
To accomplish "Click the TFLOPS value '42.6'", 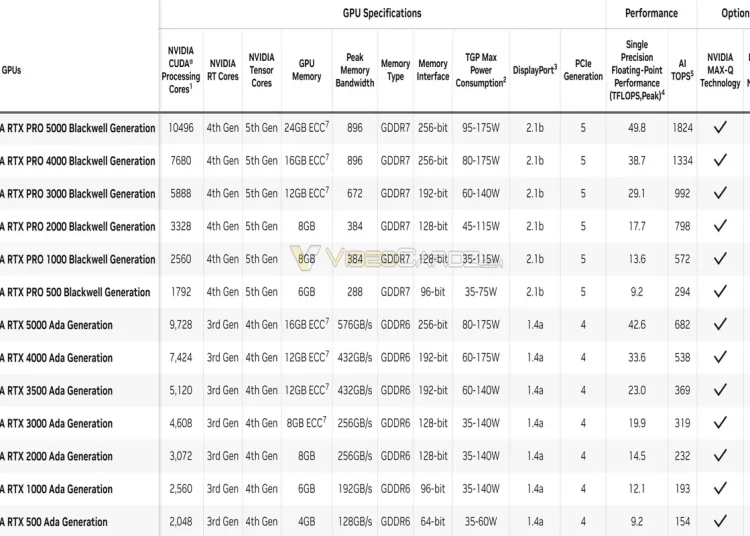I will point(637,325).
